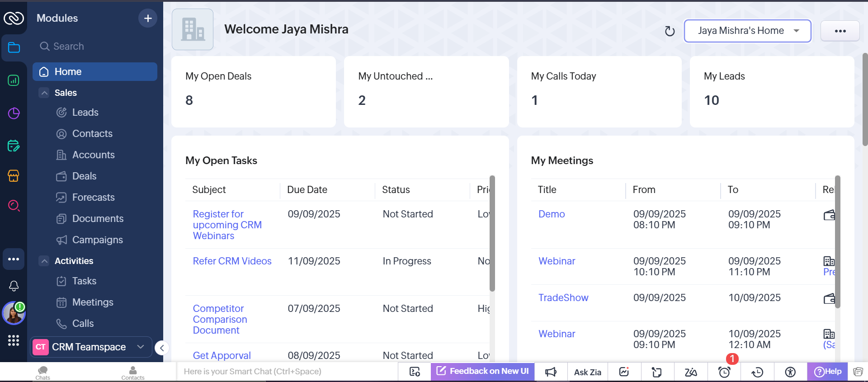Open the TradeShow meeting

coord(563,297)
